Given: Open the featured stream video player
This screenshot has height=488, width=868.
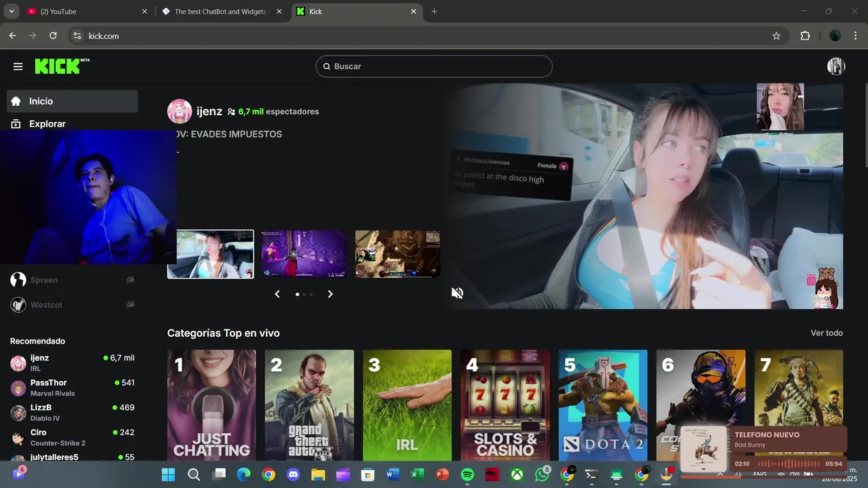Looking at the screenshot, I should click(x=644, y=197).
